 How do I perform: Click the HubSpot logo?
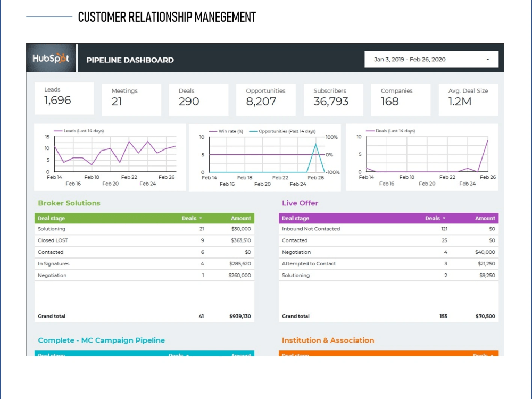tap(51, 58)
